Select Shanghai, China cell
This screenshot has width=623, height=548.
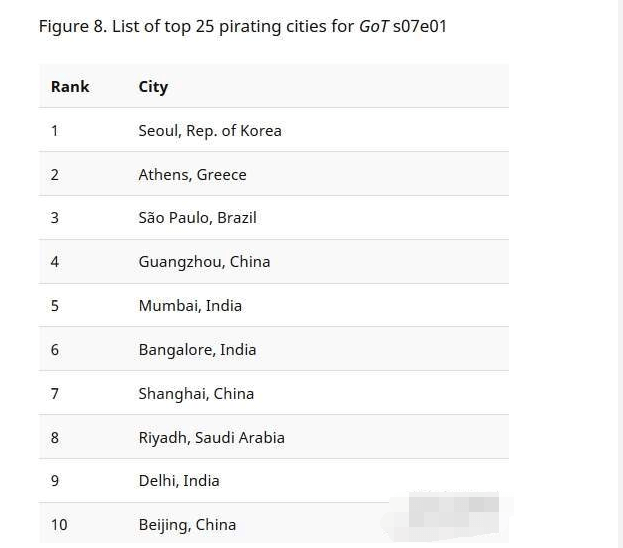pyautogui.click(x=196, y=394)
